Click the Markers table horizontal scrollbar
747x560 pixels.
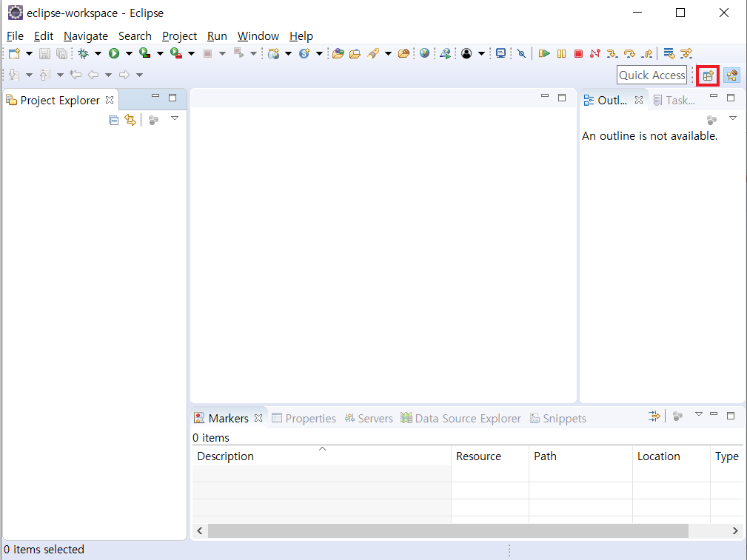[x=448, y=530]
